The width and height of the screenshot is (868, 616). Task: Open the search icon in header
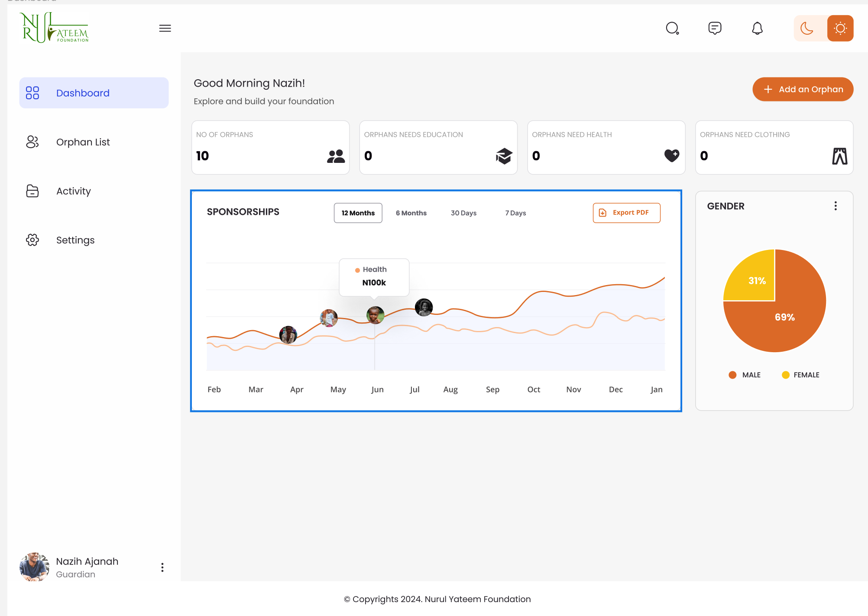pos(672,29)
